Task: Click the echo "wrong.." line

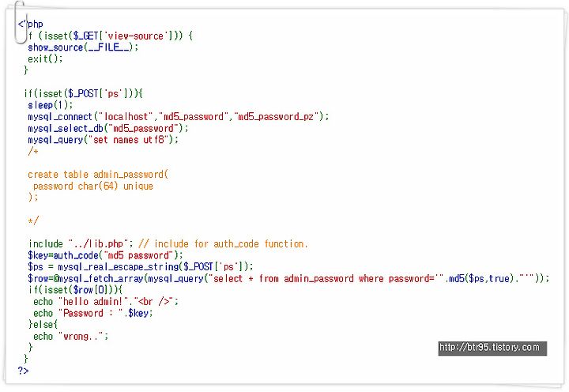Action: coord(71,337)
